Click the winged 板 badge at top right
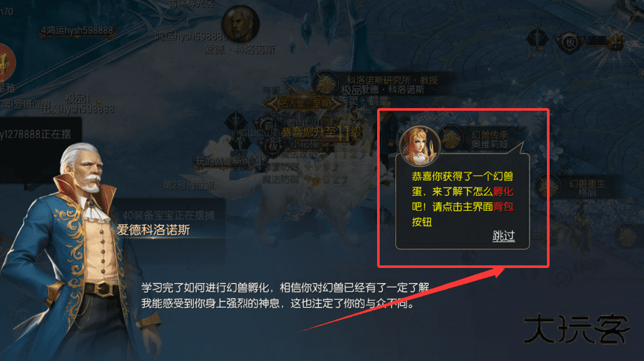 click(x=570, y=43)
